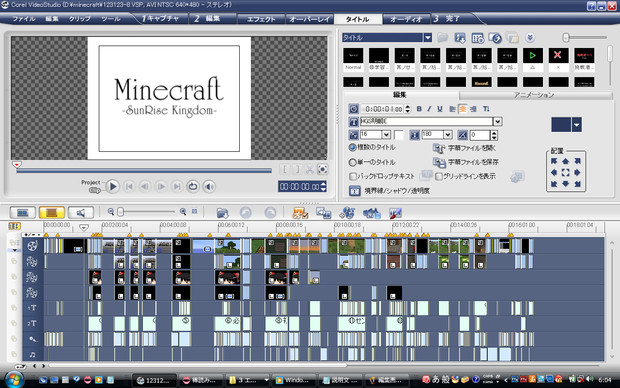
Task: Toggle lock on voice track
Action: click(x=14, y=339)
